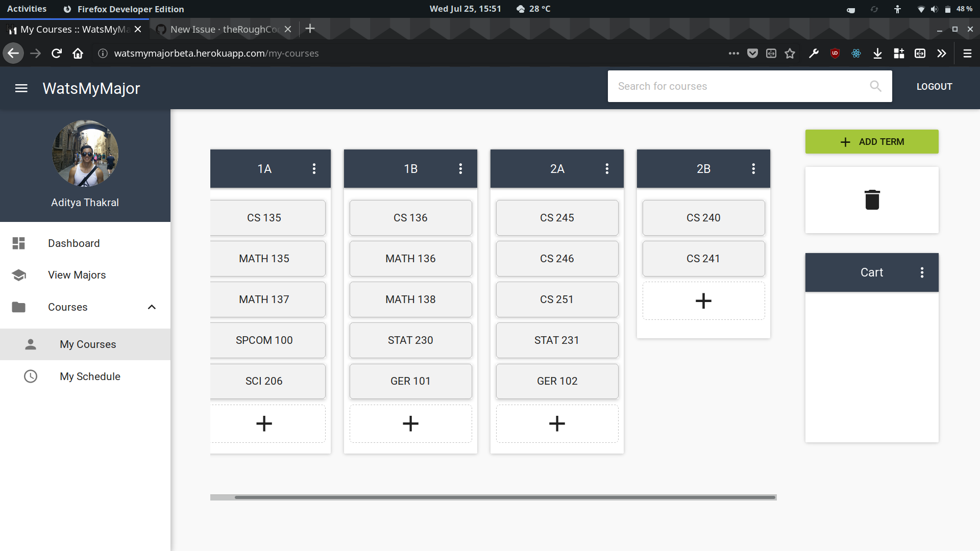Image resolution: width=980 pixels, height=551 pixels.
Task: Add a course to term 1B
Action: pos(410,423)
